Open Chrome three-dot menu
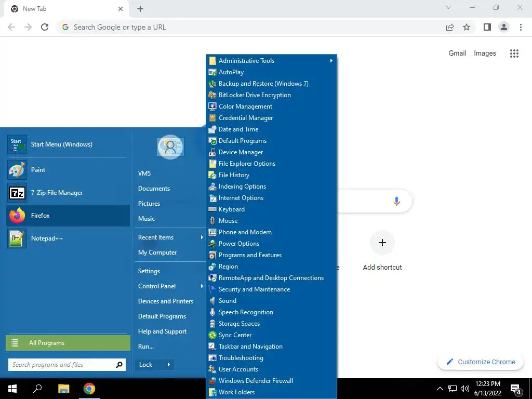532x399 pixels. [521, 27]
